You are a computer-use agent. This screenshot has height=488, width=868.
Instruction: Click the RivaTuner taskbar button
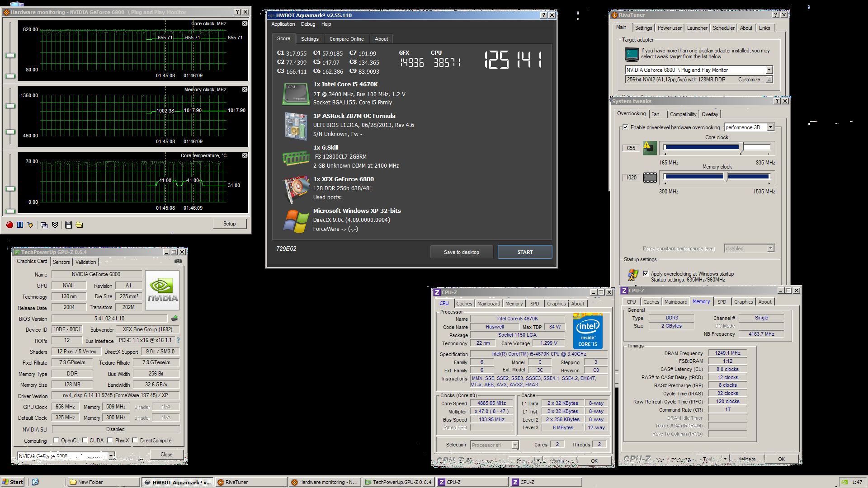point(251,482)
